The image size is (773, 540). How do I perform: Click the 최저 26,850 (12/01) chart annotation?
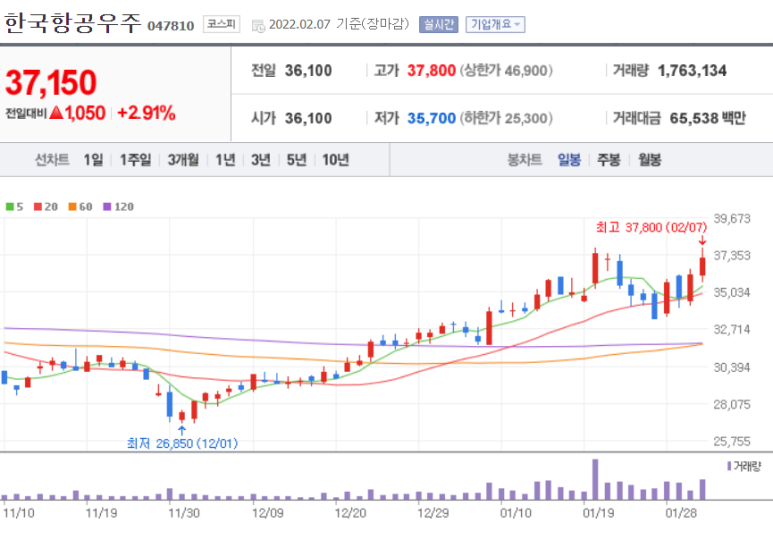tap(182, 443)
